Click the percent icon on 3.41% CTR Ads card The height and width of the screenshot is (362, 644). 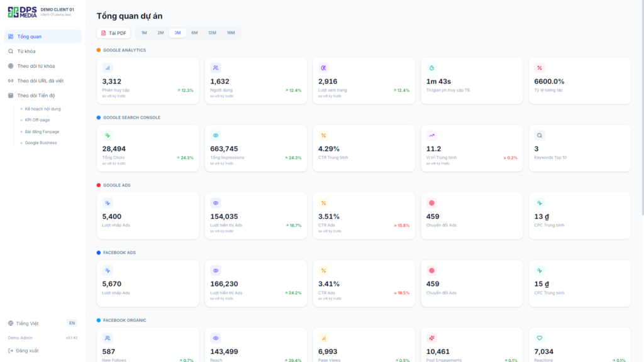pyautogui.click(x=324, y=270)
